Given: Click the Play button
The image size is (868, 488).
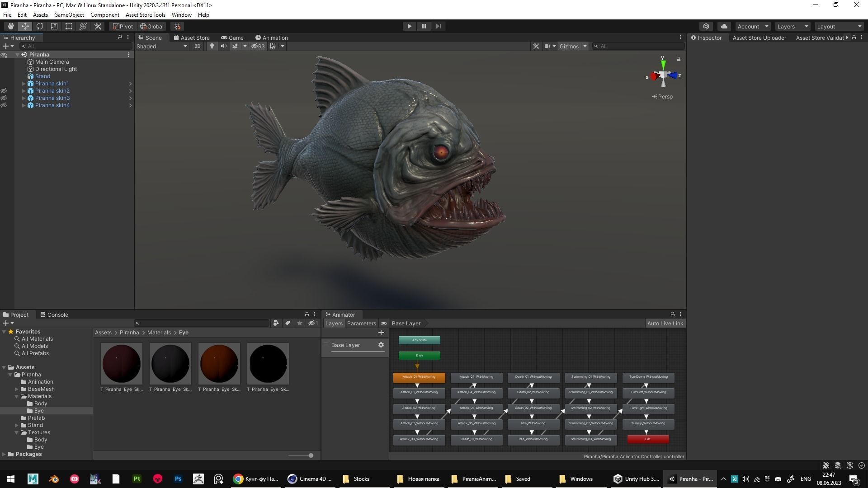Looking at the screenshot, I should [x=409, y=26].
